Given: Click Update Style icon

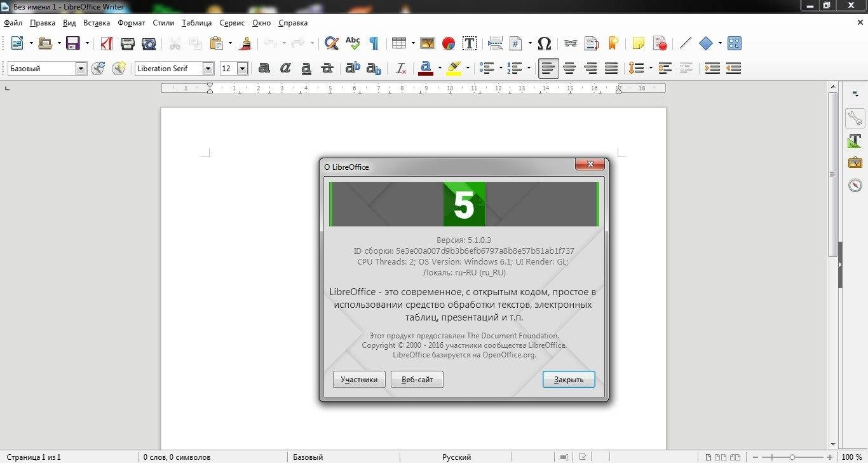Looking at the screenshot, I should pyautogui.click(x=98, y=68).
